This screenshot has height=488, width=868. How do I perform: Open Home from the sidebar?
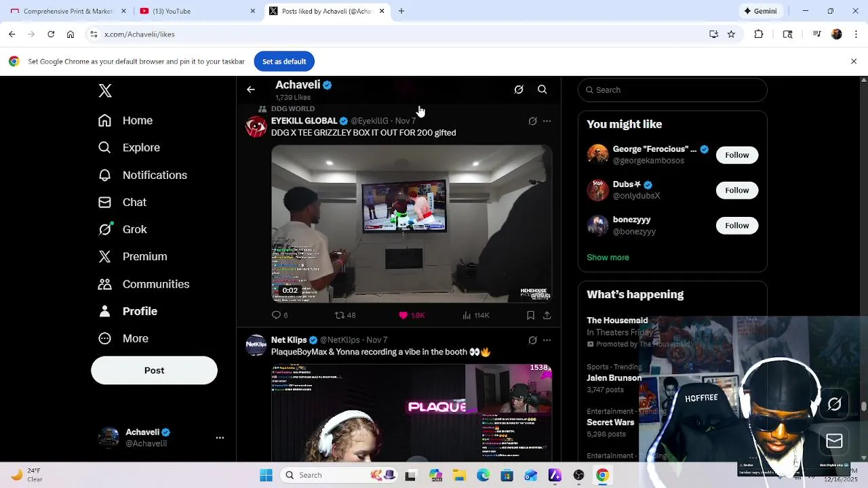point(125,121)
